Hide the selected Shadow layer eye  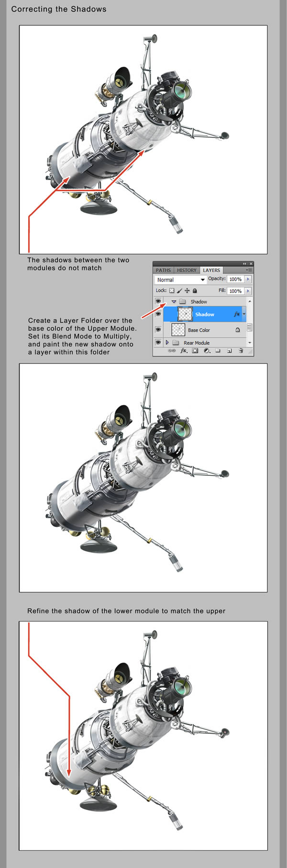tap(158, 314)
